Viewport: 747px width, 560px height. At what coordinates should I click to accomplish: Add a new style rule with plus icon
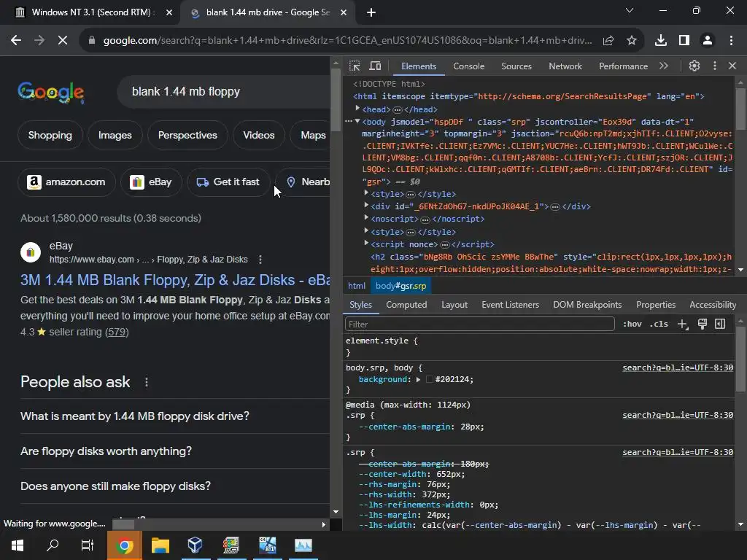[683, 324]
